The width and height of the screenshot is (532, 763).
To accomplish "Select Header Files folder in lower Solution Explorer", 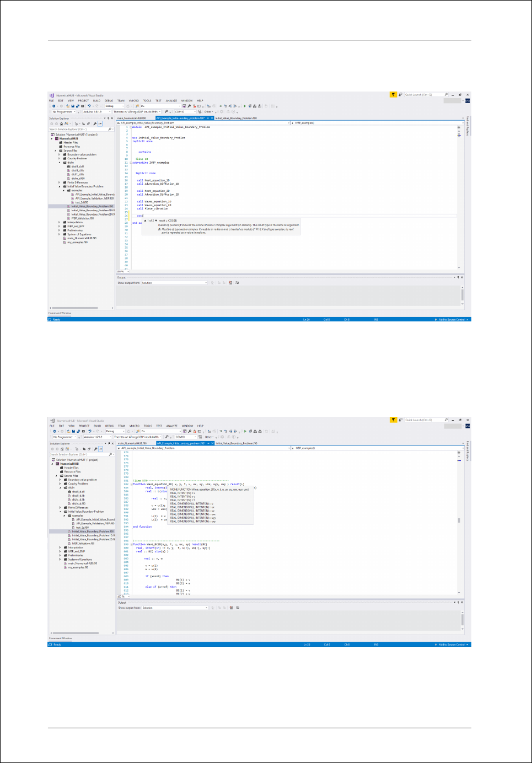I will pos(72,468).
